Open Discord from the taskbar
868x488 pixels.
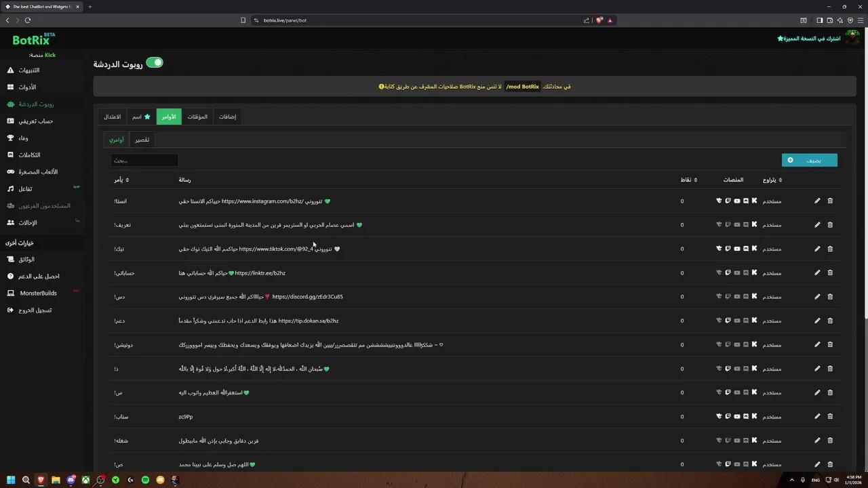71,480
